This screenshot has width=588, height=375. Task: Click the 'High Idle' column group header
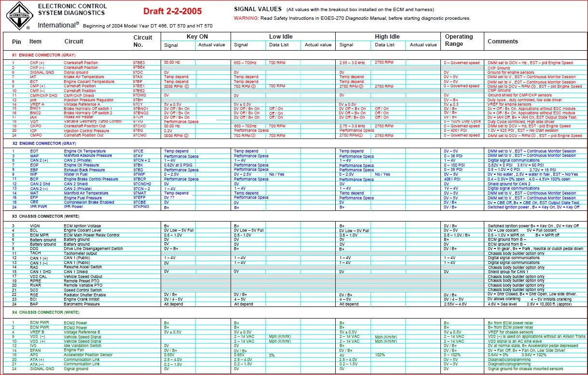coord(387,37)
